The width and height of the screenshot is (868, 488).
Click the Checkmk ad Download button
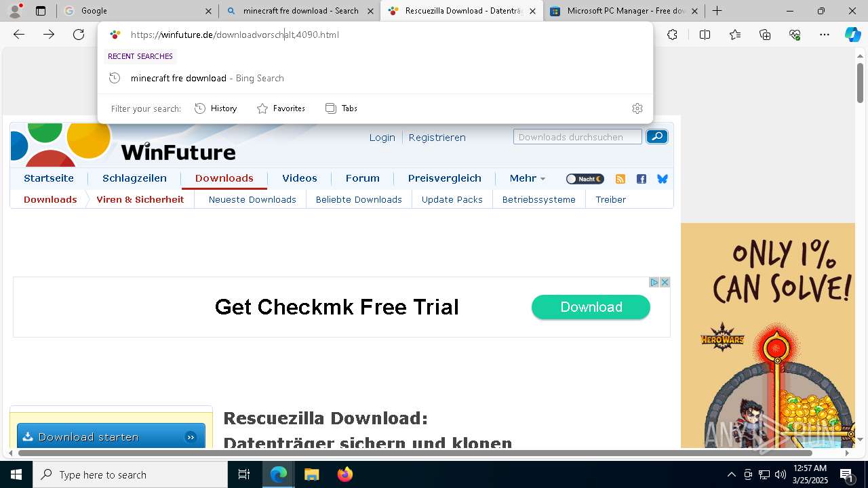coord(591,307)
